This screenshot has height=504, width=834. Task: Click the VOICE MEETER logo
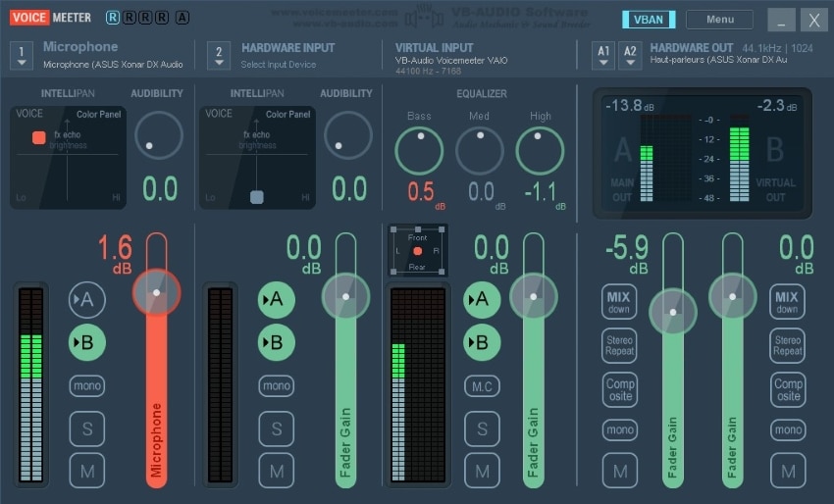click(x=50, y=18)
